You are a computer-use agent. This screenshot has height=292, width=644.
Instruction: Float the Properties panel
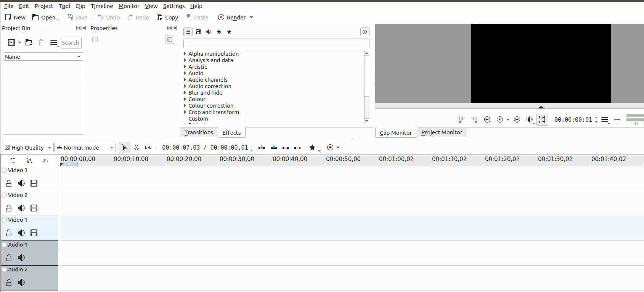pyautogui.click(x=169, y=28)
